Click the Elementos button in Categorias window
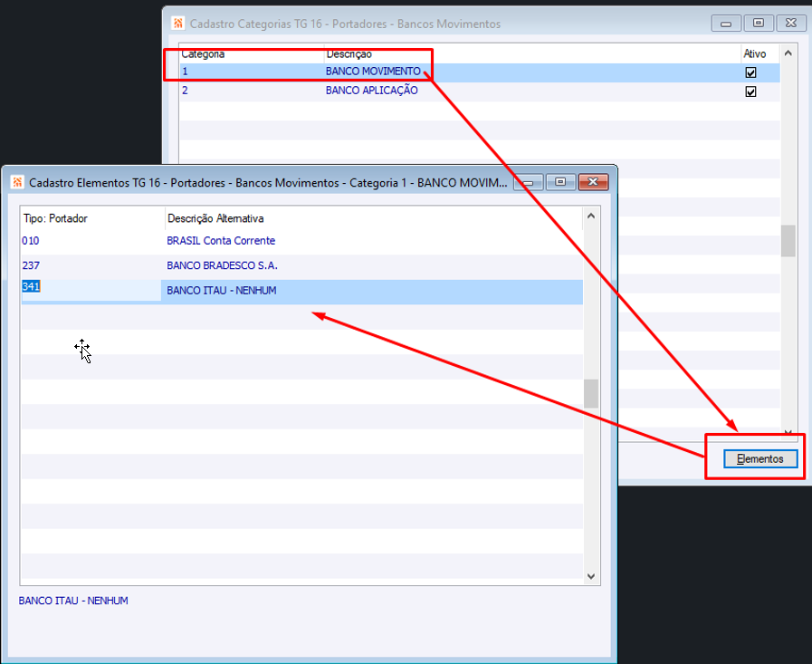 point(760,458)
